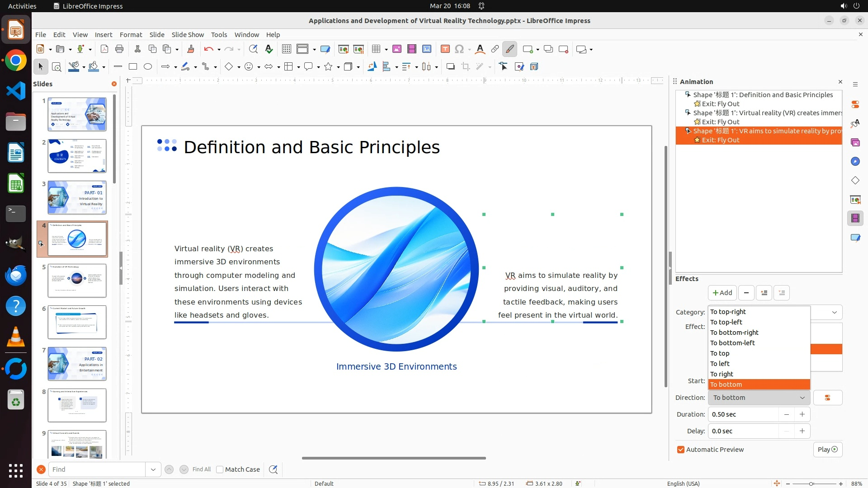Toggle the Show Draw Functions highlighter button
Screen dimensions: 868x488
point(509,49)
